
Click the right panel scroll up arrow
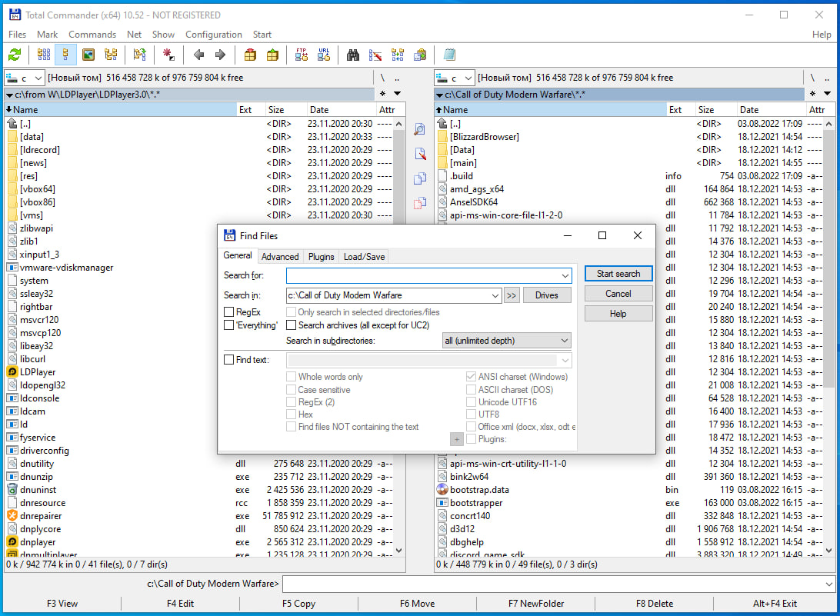[x=828, y=124]
